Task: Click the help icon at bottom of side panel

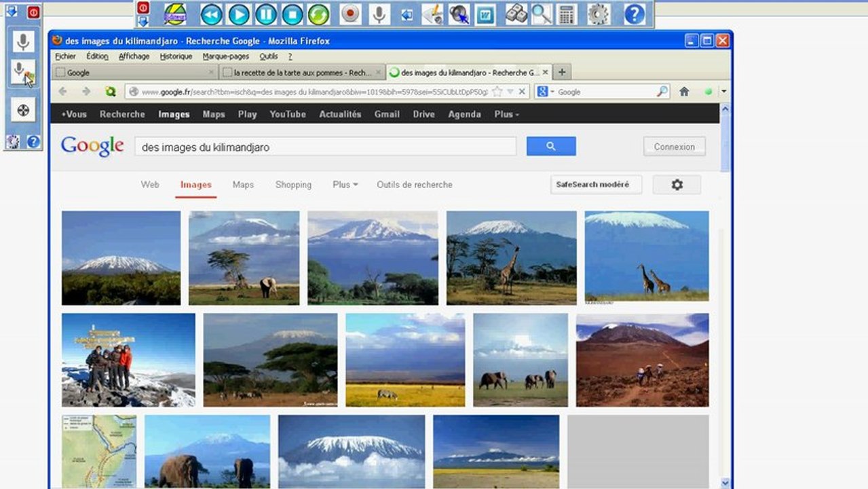Action: [33, 141]
